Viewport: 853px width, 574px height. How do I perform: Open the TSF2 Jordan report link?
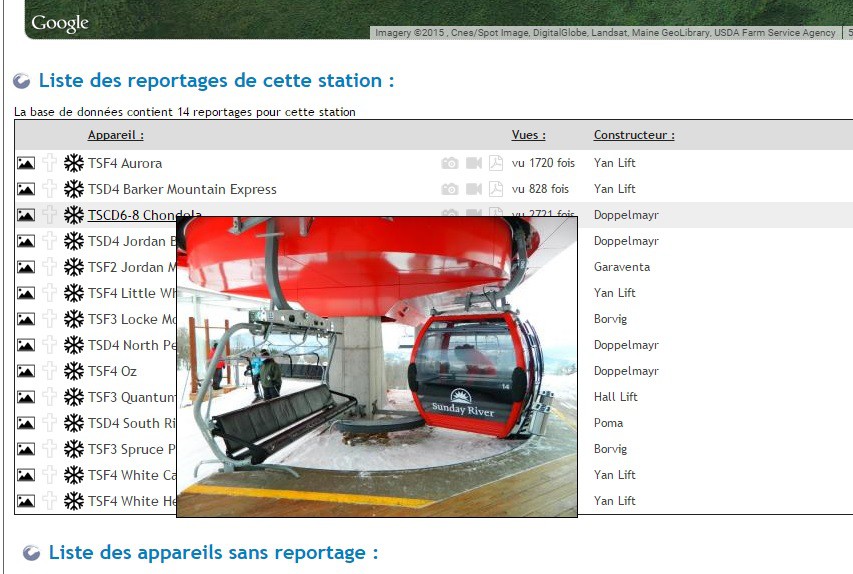[x=132, y=267]
